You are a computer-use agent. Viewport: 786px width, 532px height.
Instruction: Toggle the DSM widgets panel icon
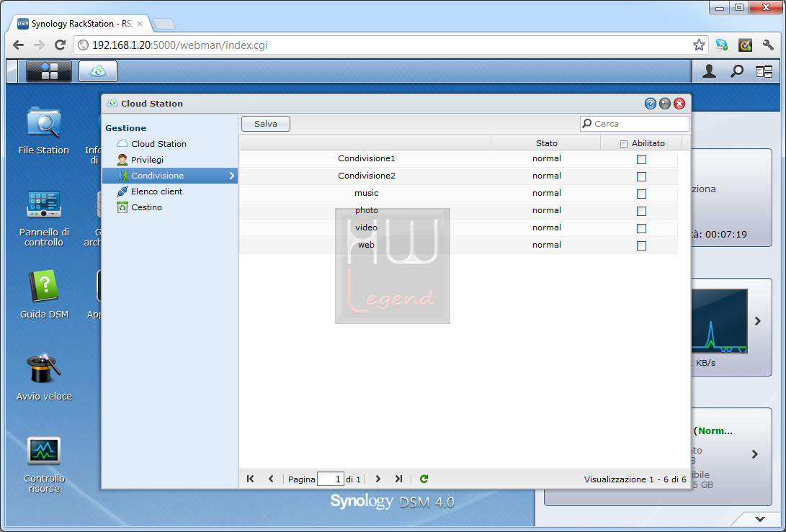point(764,72)
